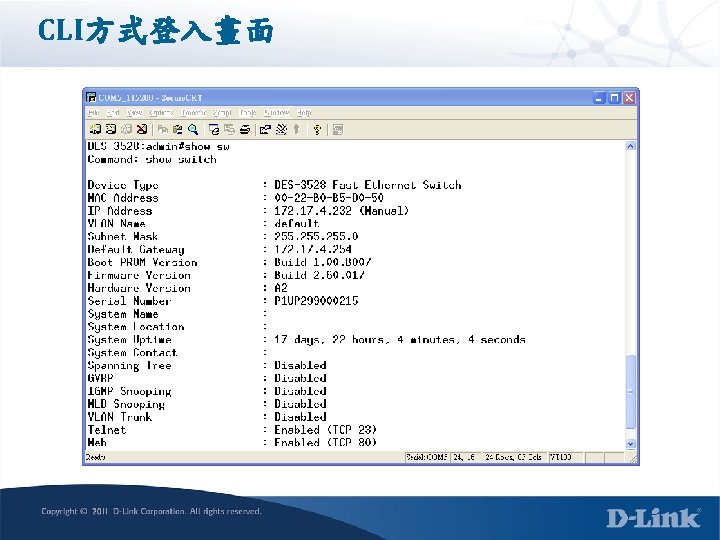This screenshot has width=720, height=540.
Task: Click the Web 'Enabled (TCP 80)' value
Action: (326, 443)
